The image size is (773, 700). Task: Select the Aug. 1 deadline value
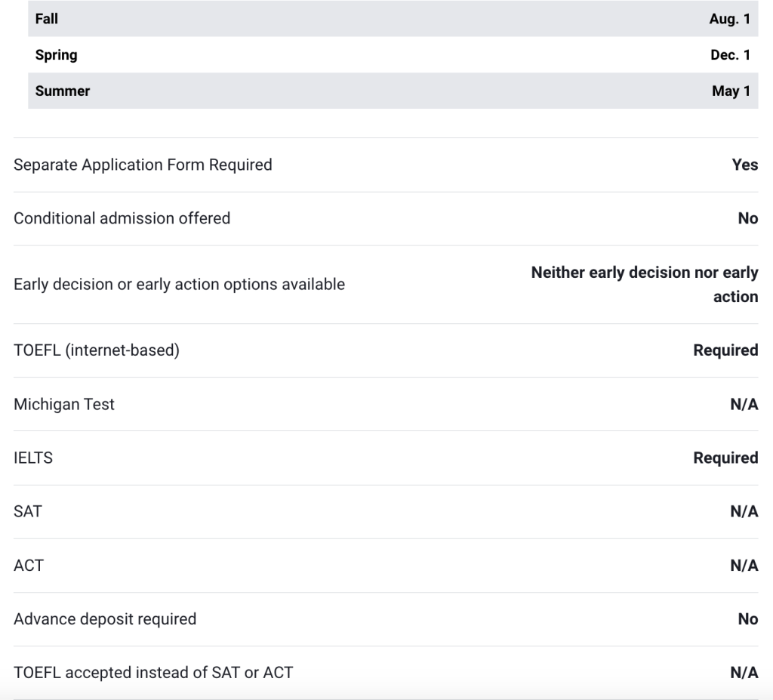point(730,19)
